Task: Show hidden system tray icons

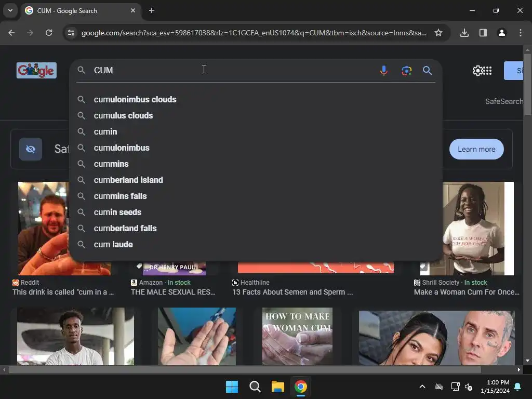Action: (x=422, y=387)
